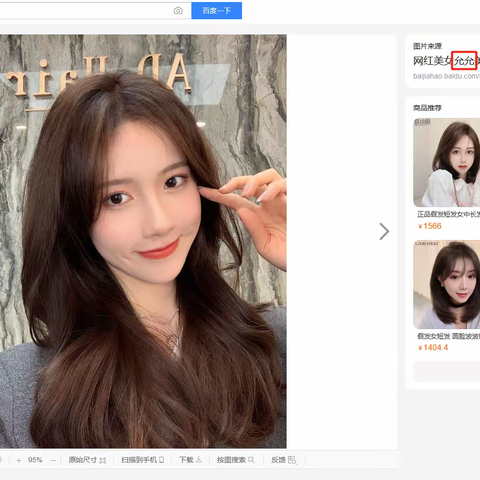Click 扫描到手机 scan to phone

pyautogui.click(x=142, y=460)
